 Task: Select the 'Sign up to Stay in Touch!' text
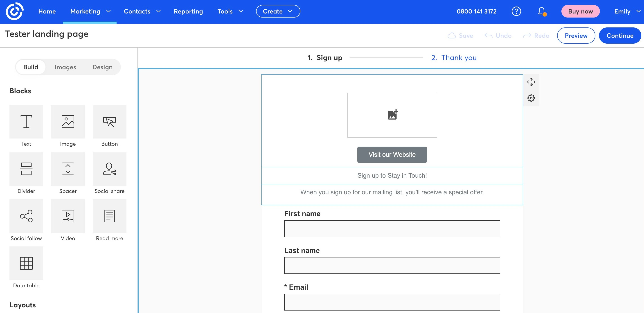click(x=392, y=175)
